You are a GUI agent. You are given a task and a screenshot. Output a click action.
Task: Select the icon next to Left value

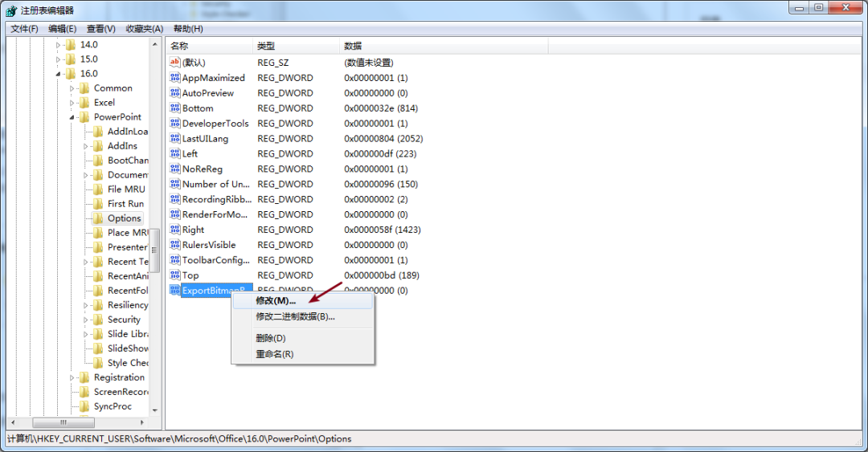[x=175, y=153]
